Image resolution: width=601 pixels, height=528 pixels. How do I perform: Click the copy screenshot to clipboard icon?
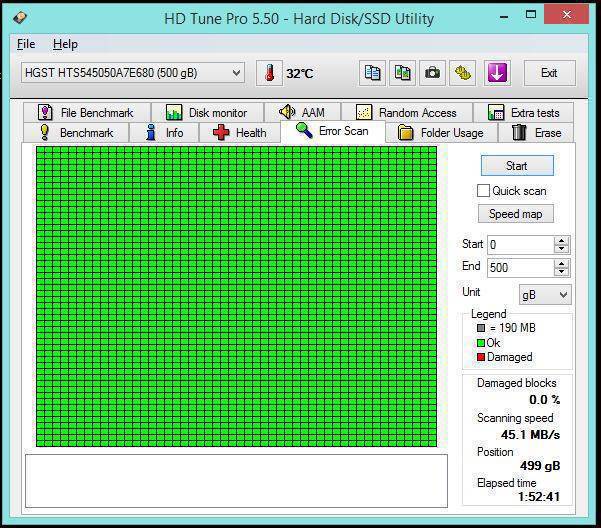coord(402,73)
